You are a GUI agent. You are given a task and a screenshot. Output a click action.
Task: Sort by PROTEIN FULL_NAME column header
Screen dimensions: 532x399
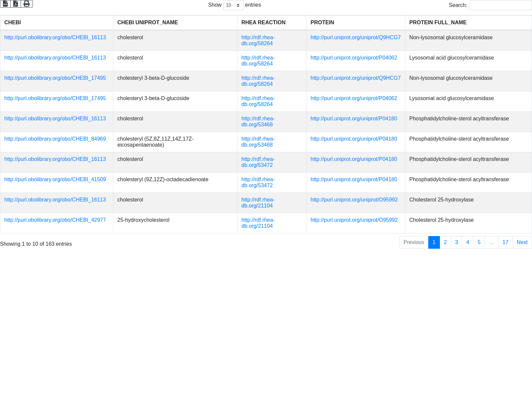(x=438, y=23)
